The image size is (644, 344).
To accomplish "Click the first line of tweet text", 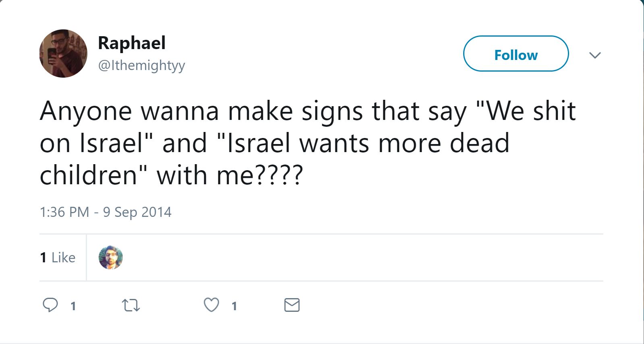I will pos(308,111).
